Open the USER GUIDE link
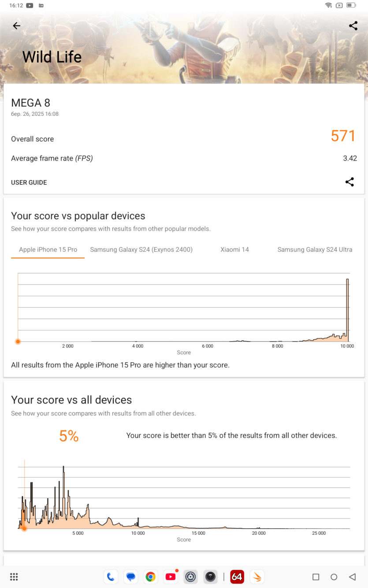This screenshot has width=368, height=588. point(29,182)
